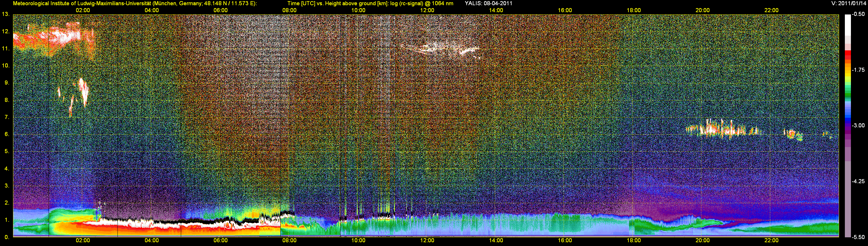The height and width of the screenshot is (246, 868).
Task: Click the -0.50 color scale value
Action: tap(858, 14)
